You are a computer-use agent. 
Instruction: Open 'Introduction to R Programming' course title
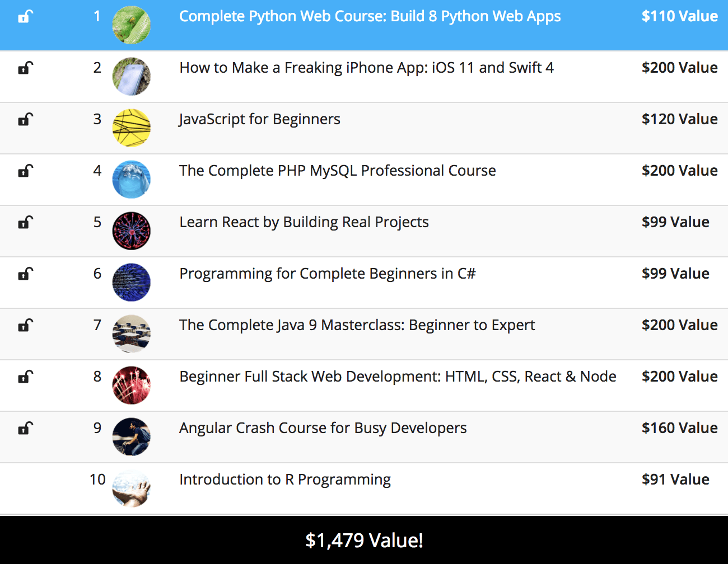click(x=284, y=480)
